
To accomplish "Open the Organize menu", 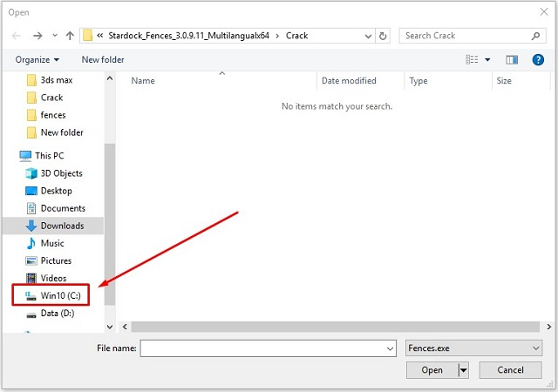I will (37, 59).
